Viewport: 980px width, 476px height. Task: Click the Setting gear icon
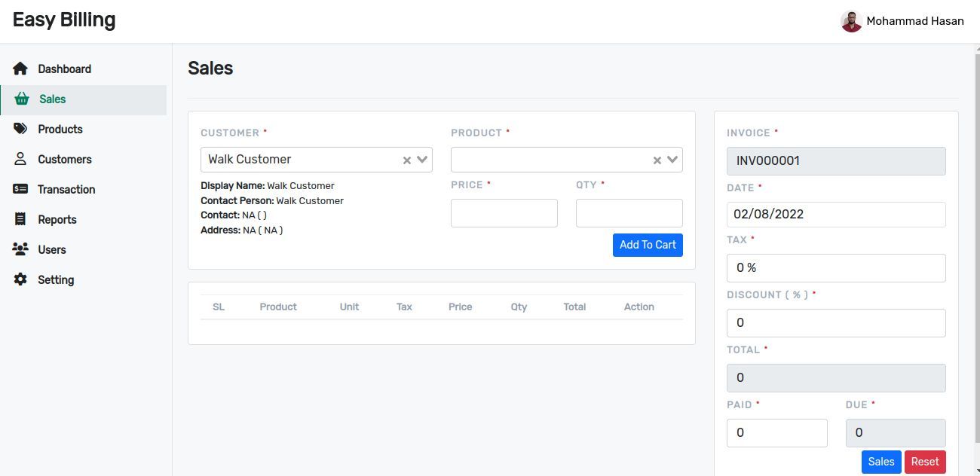coord(20,279)
